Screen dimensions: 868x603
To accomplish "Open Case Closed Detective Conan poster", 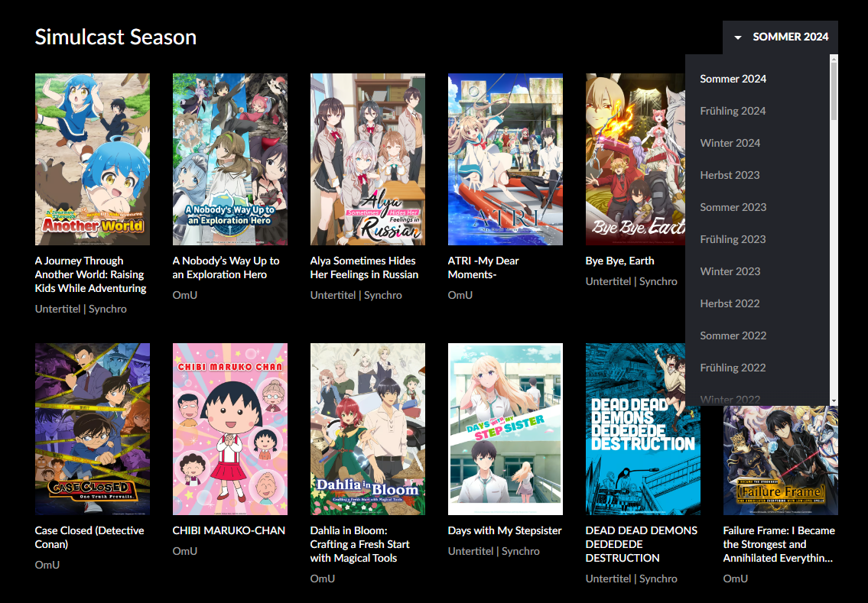I will (93, 430).
